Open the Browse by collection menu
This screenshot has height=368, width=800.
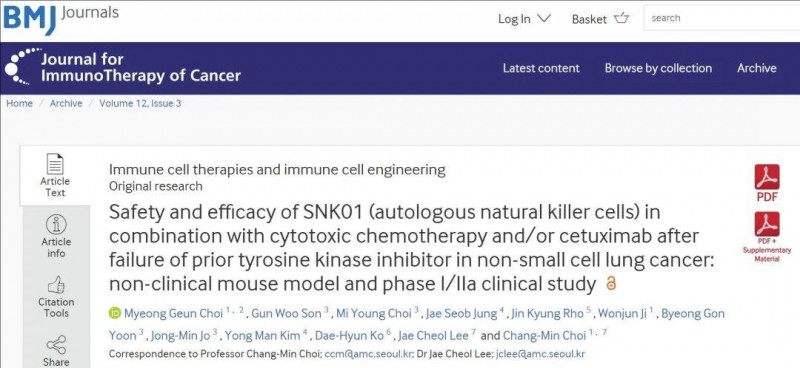click(x=658, y=68)
